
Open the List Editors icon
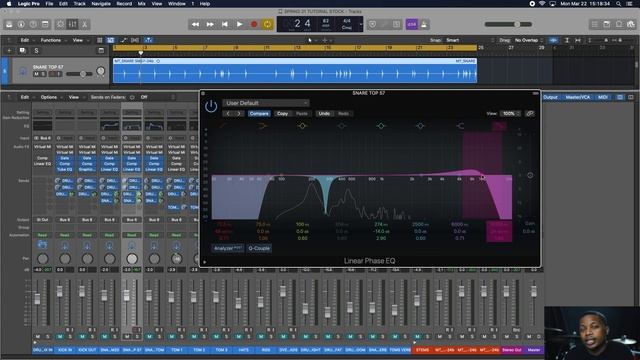[595, 24]
